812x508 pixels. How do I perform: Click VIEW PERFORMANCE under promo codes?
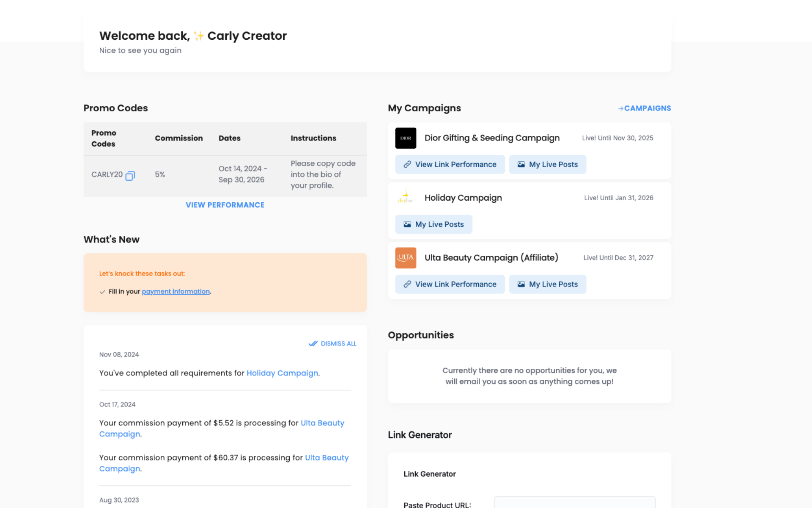[x=225, y=205]
